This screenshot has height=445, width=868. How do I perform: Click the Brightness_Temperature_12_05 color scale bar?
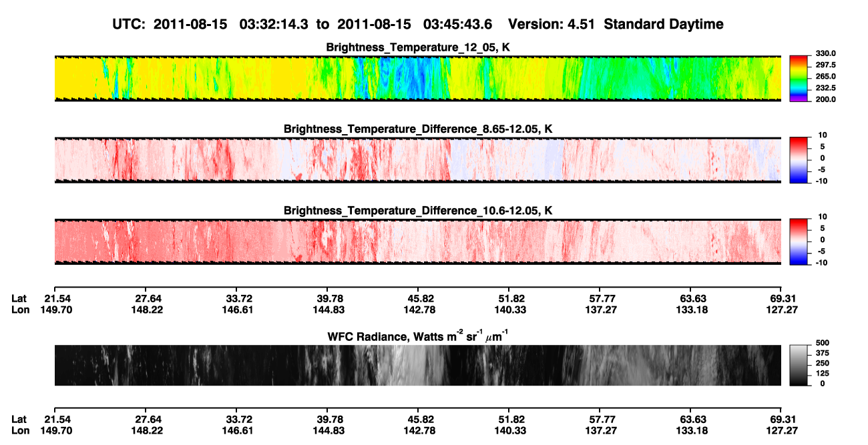799,77
